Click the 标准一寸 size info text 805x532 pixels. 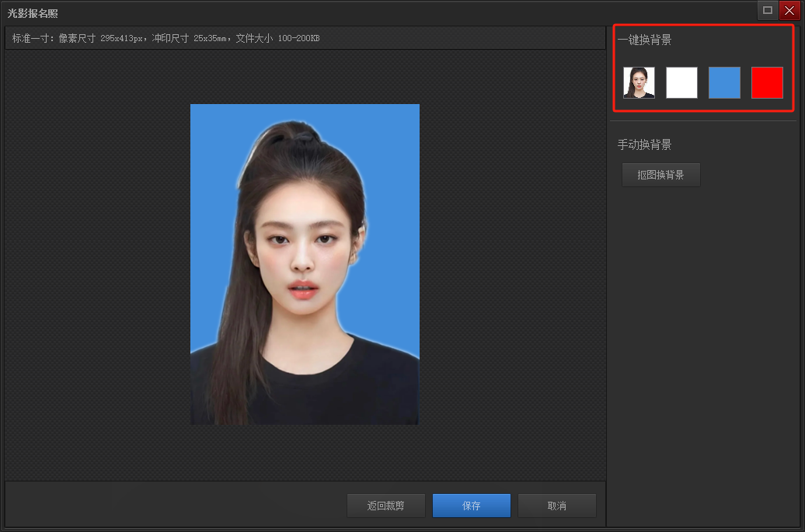[x=166, y=39]
